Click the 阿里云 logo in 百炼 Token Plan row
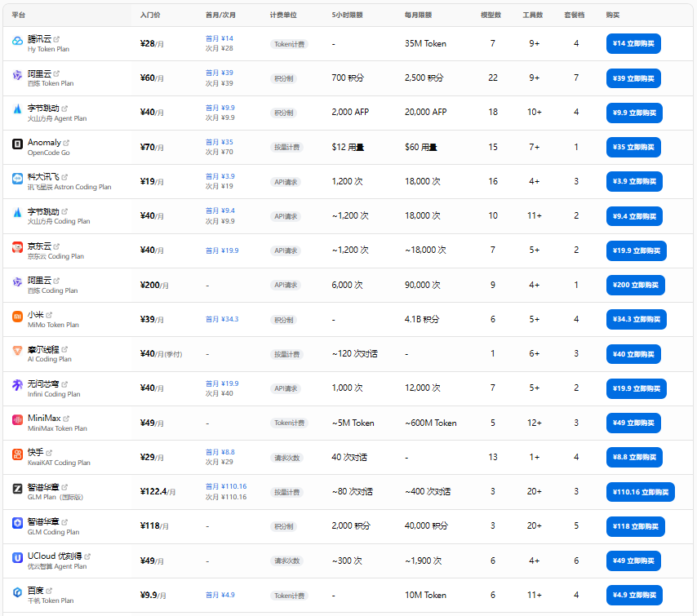The width and height of the screenshot is (697, 616). tap(17, 75)
